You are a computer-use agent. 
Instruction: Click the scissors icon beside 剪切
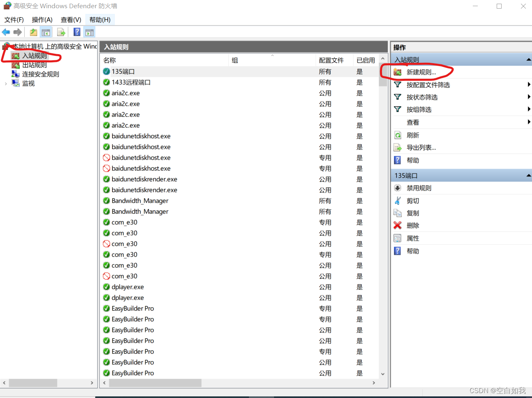click(x=397, y=201)
